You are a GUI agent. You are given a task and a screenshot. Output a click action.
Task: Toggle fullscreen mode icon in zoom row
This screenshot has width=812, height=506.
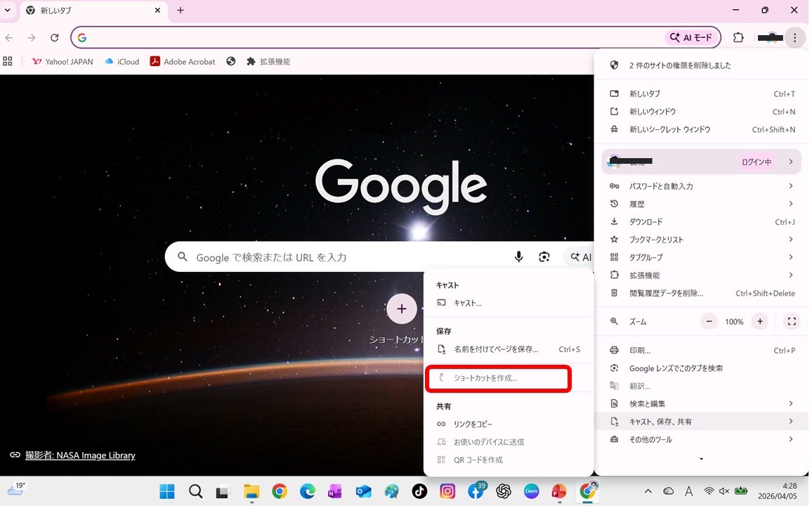click(x=792, y=322)
